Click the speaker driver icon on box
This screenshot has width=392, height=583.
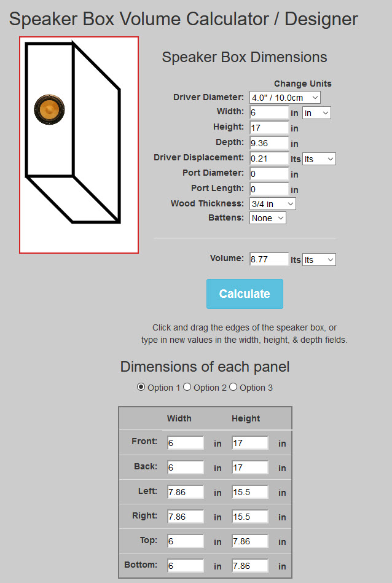(x=50, y=109)
